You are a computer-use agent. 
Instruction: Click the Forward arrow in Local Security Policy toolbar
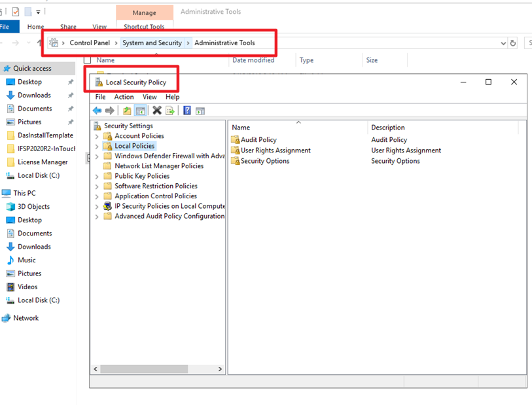coord(109,111)
